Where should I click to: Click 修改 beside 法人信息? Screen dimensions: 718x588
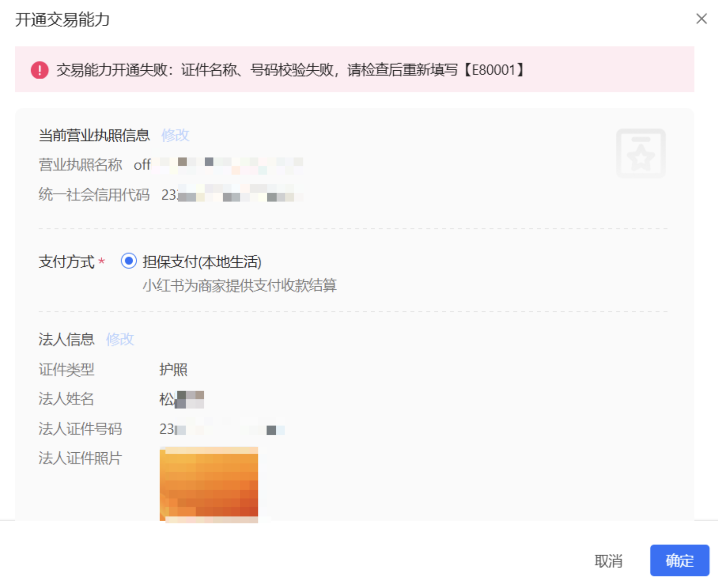(x=120, y=339)
